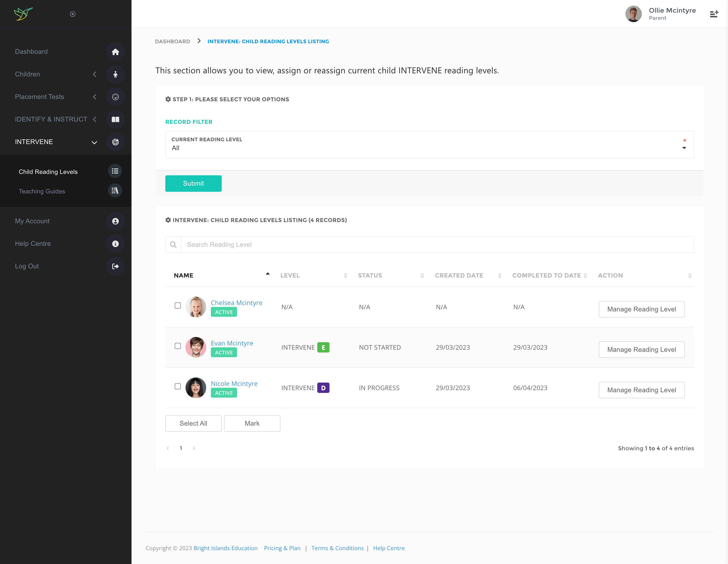
Task: Click the Child Reading Levels list icon
Action: 115,171
